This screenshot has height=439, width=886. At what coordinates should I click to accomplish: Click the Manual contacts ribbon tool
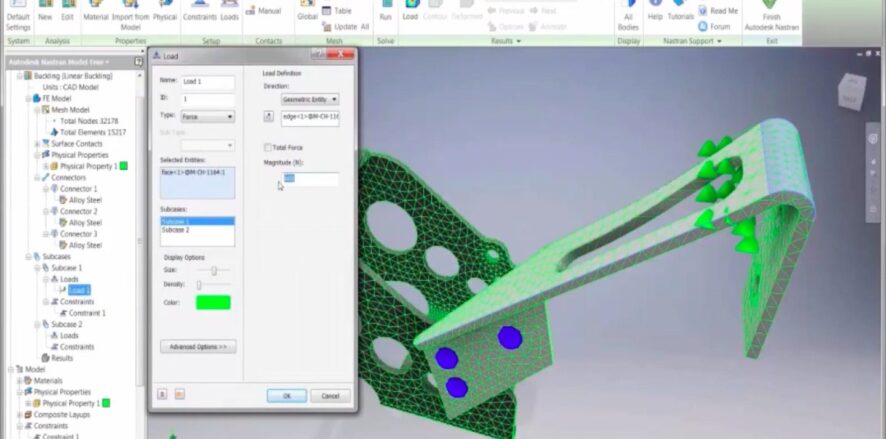pyautogui.click(x=264, y=11)
